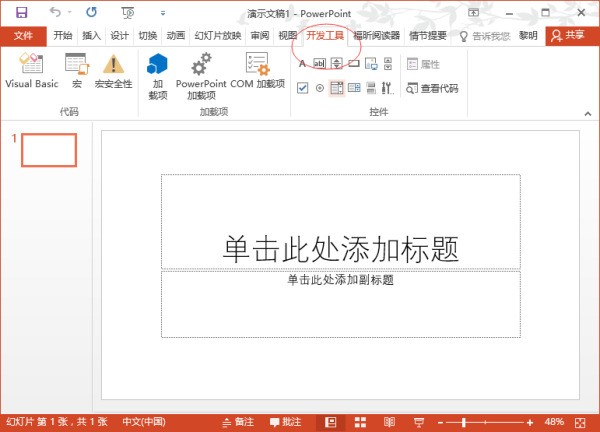Open COM 加载项 dialog
This screenshot has width=600, height=432.
point(257,72)
